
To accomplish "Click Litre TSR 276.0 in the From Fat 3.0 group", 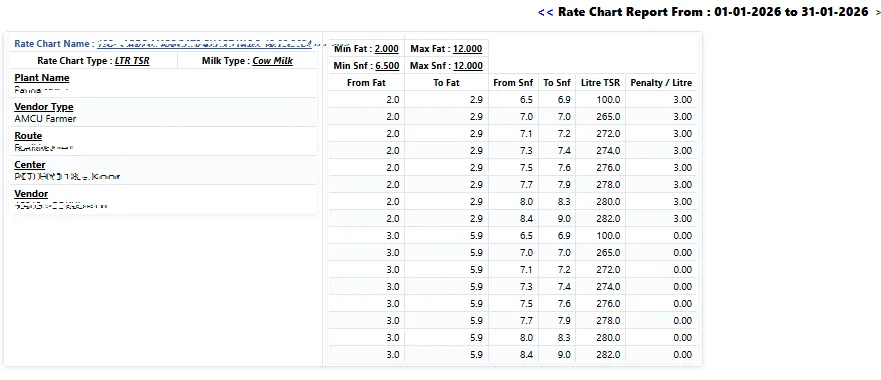I will click(x=609, y=304).
